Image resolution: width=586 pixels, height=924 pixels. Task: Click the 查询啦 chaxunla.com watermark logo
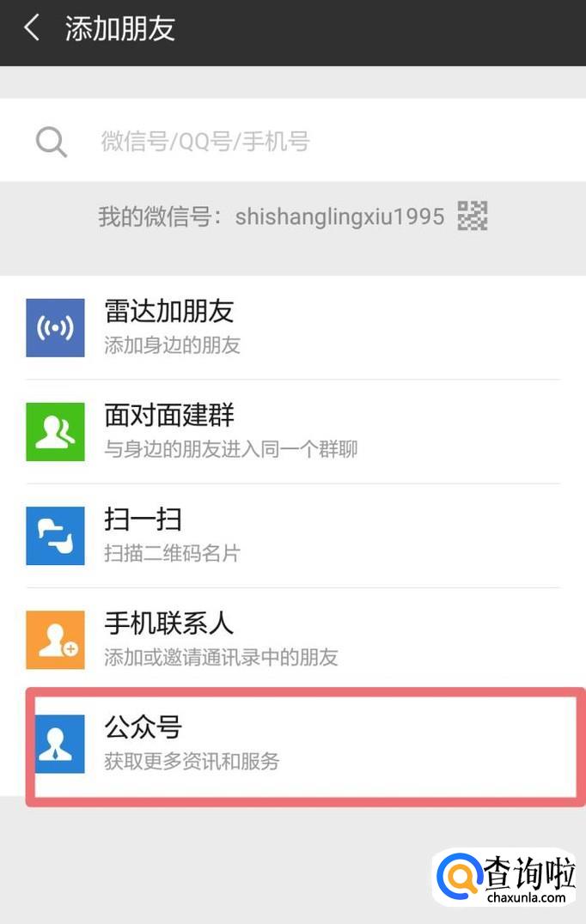505,878
